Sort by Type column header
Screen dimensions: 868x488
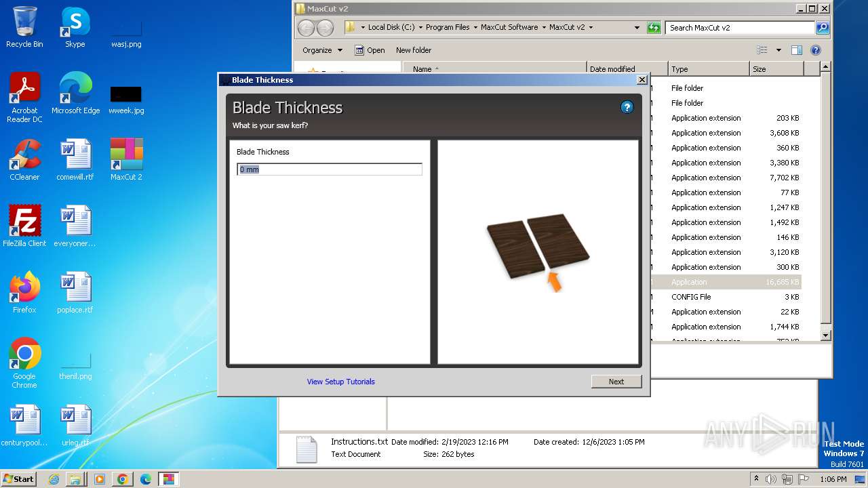pyautogui.click(x=709, y=69)
